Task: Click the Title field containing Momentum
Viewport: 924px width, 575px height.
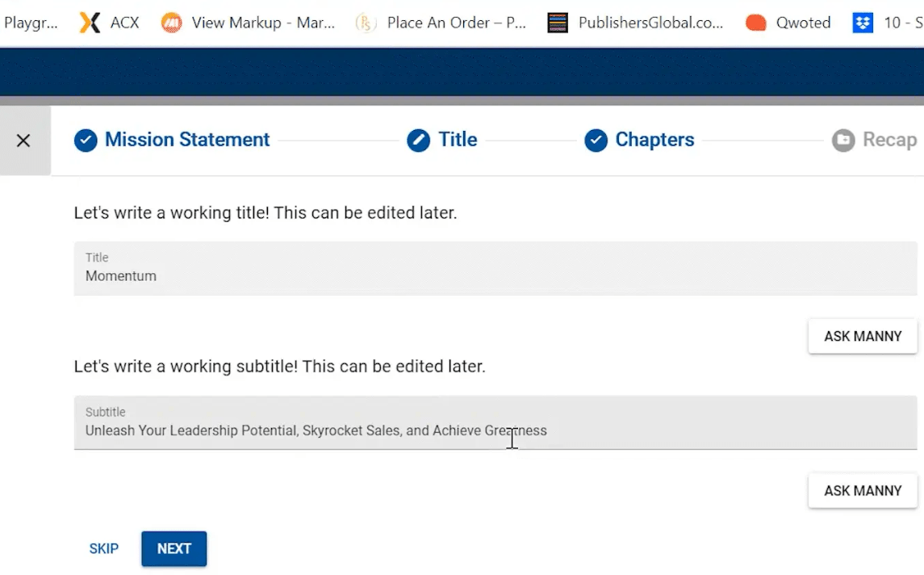Action: tap(495, 268)
